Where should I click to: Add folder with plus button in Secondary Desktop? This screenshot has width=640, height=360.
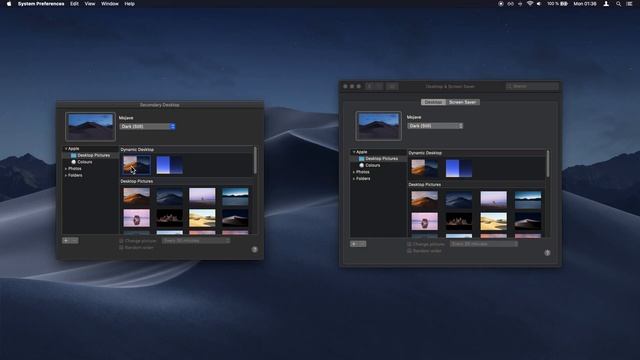(x=66, y=240)
